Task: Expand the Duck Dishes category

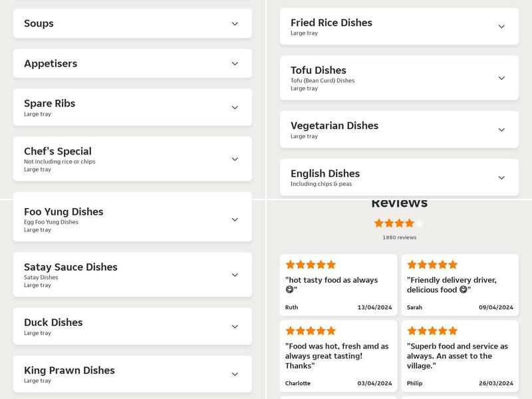Action: [x=234, y=327]
